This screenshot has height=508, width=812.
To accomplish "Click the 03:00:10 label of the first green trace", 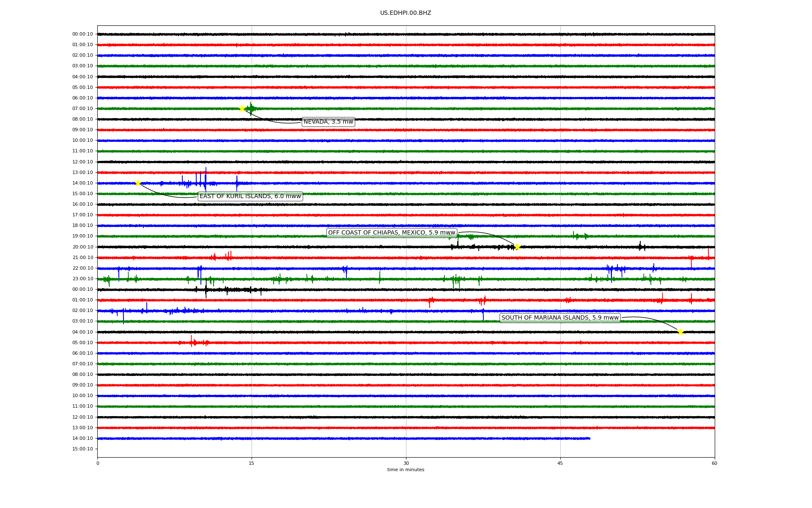I will [82, 66].
